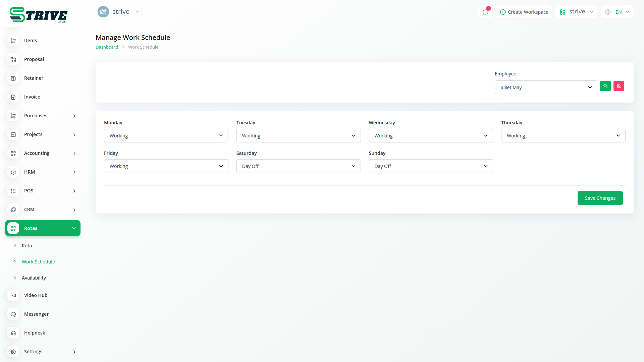Viewport: 644px width, 362px height.
Task: Open the Availability submenu item
Action: (x=34, y=278)
